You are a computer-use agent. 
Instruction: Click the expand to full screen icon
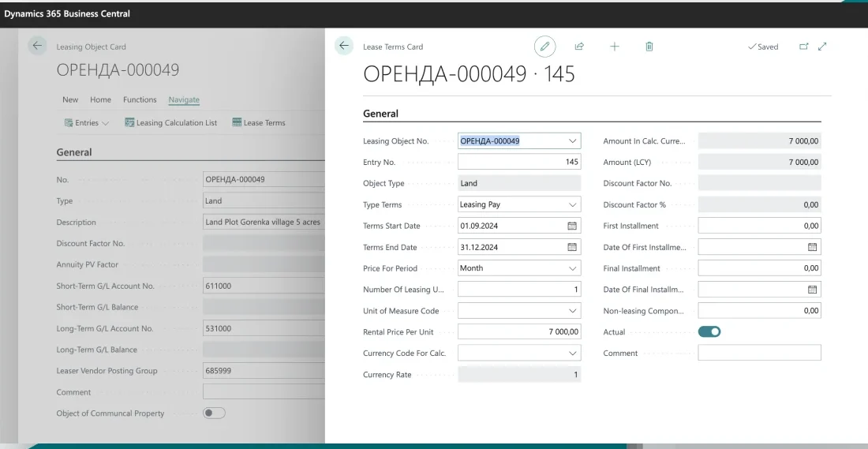click(x=822, y=47)
